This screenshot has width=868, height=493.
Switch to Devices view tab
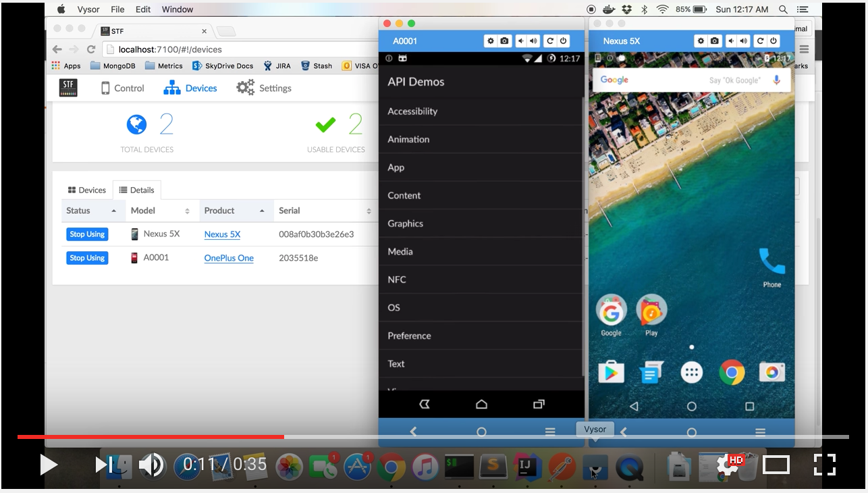pos(87,190)
